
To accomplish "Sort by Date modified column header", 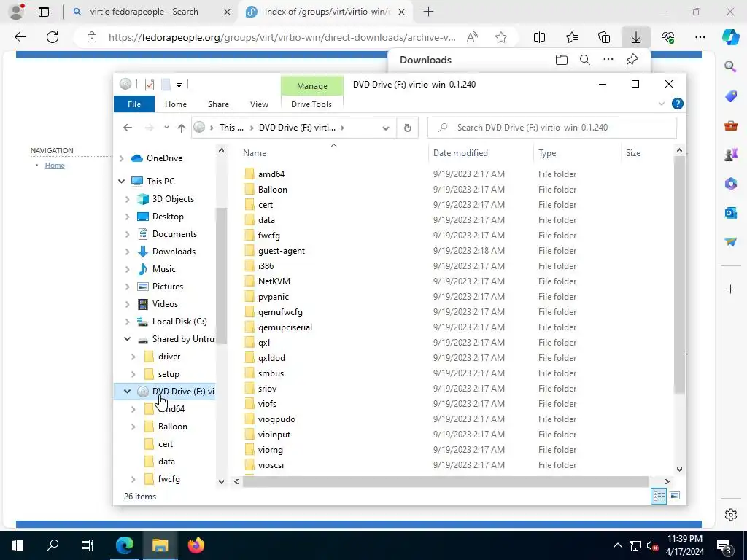I will click(x=481, y=153).
